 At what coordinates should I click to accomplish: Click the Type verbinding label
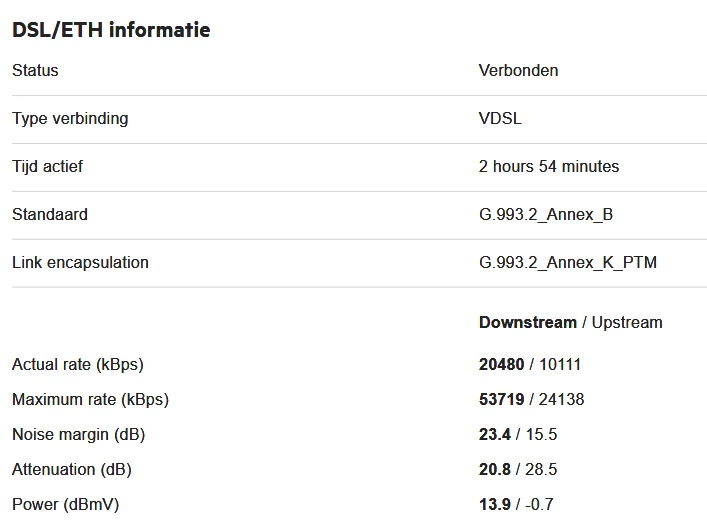[70, 118]
